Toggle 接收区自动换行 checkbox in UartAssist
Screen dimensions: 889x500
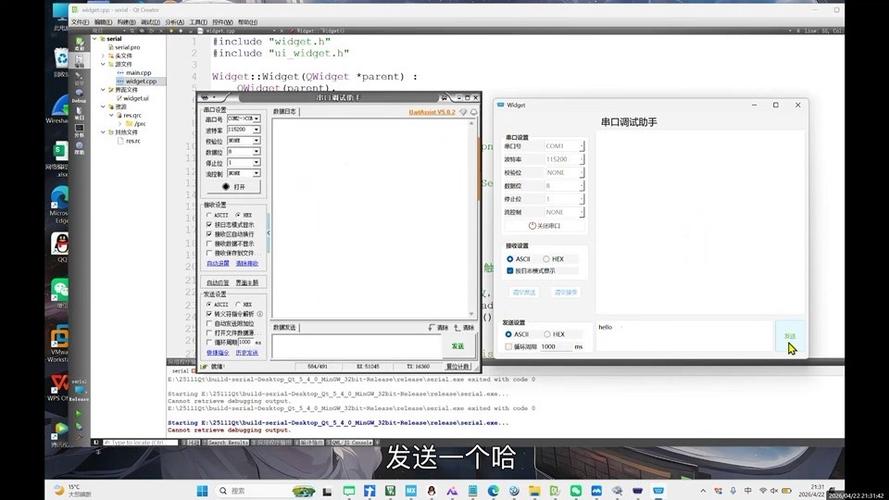coord(209,234)
